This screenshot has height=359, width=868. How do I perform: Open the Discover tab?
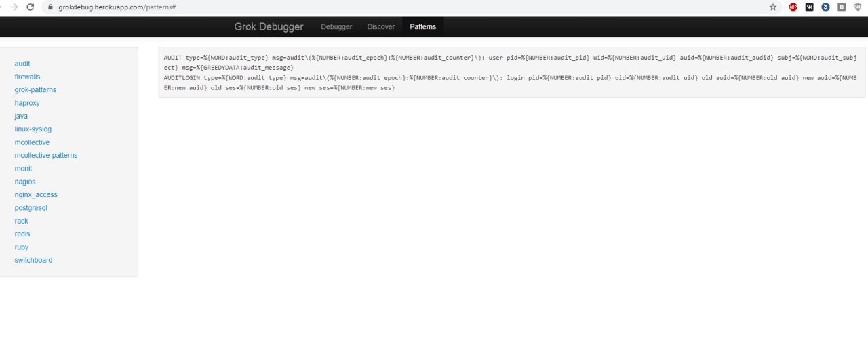coord(381,27)
